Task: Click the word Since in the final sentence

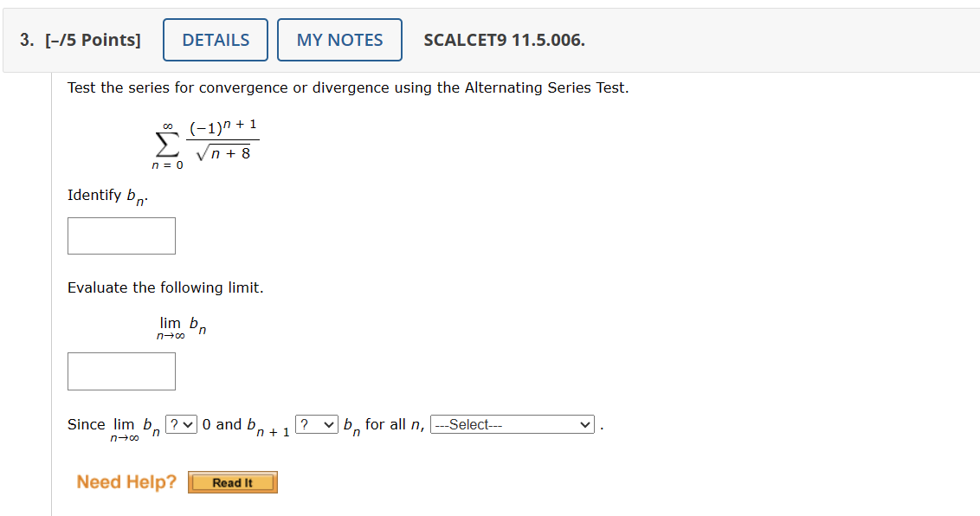Action: pyautogui.click(x=86, y=424)
